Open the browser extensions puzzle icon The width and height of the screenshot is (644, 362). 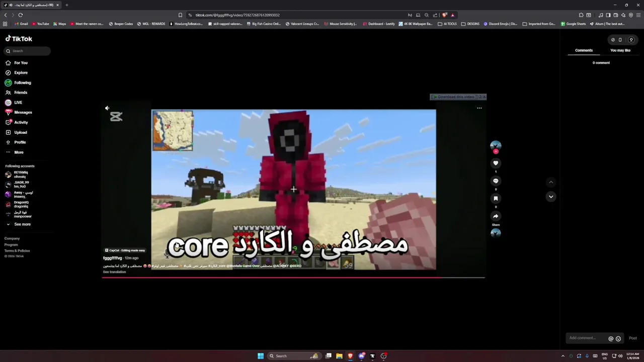point(581,15)
